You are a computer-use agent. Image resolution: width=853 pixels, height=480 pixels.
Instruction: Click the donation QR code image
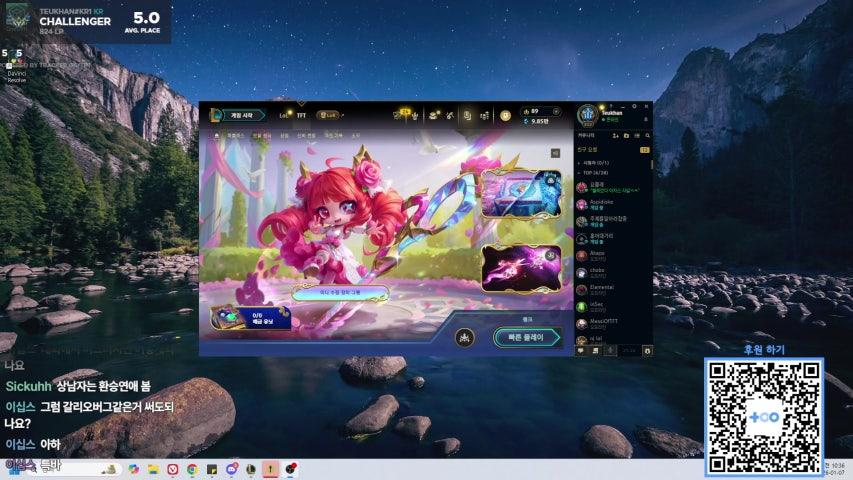764,417
